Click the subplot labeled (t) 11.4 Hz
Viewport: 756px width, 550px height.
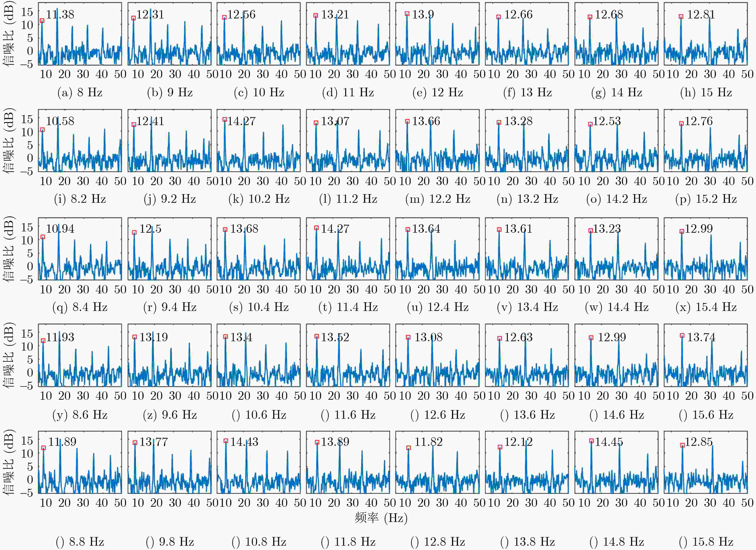click(x=348, y=248)
